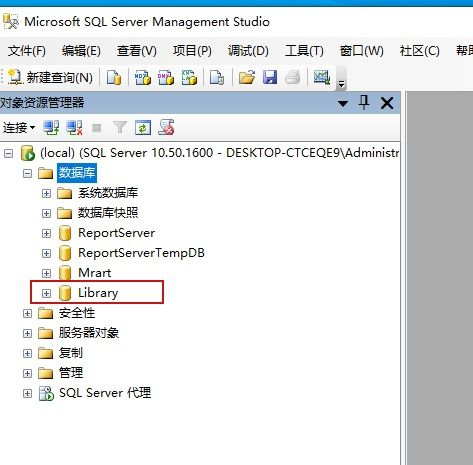Toggle the Object Explorer auto-hide pin
The height and width of the screenshot is (465, 473).
point(364,102)
